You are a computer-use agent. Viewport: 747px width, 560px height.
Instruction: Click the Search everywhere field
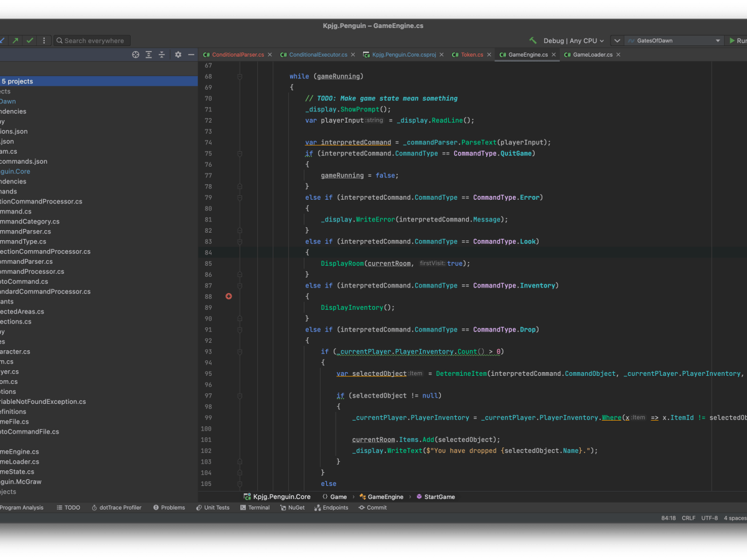(93, 40)
